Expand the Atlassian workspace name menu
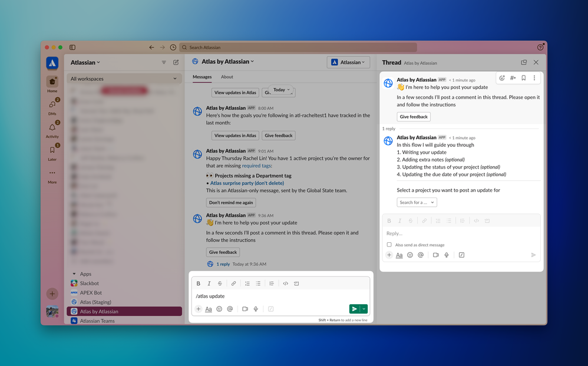 85,62
